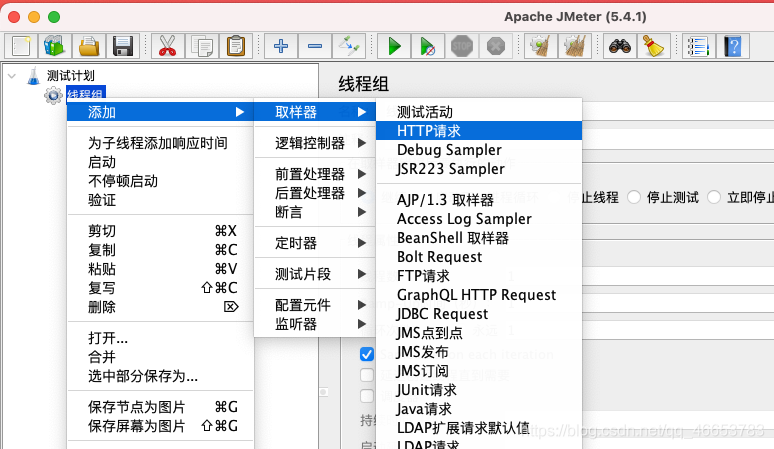
Task: Expand the 监听器 submenu
Action: tap(315, 324)
